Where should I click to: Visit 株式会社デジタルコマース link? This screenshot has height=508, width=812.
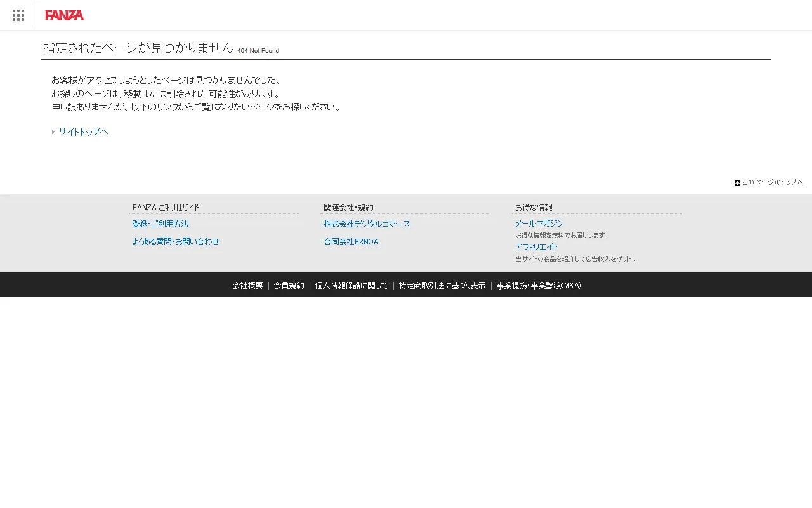[367, 224]
